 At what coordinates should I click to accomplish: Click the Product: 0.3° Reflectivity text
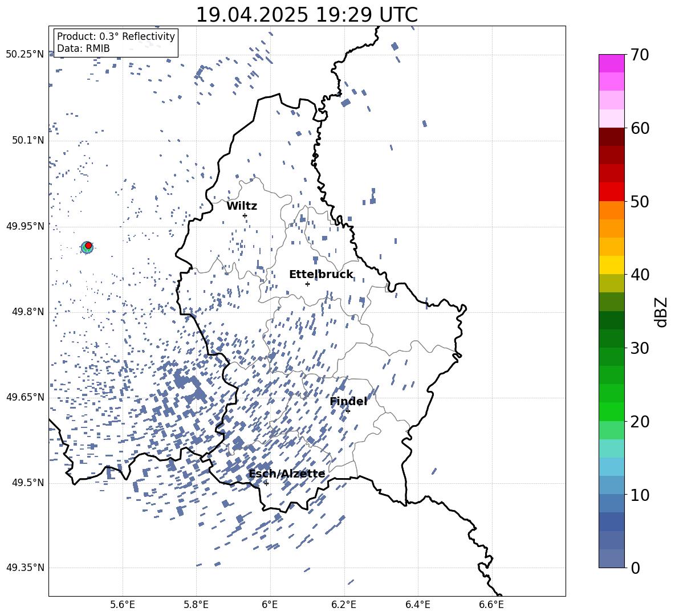tap(116, 36)
